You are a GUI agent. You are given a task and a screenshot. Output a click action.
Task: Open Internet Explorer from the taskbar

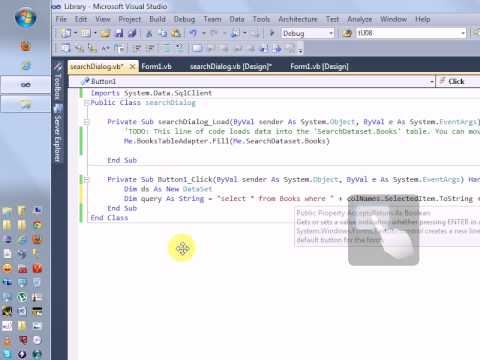25,65
